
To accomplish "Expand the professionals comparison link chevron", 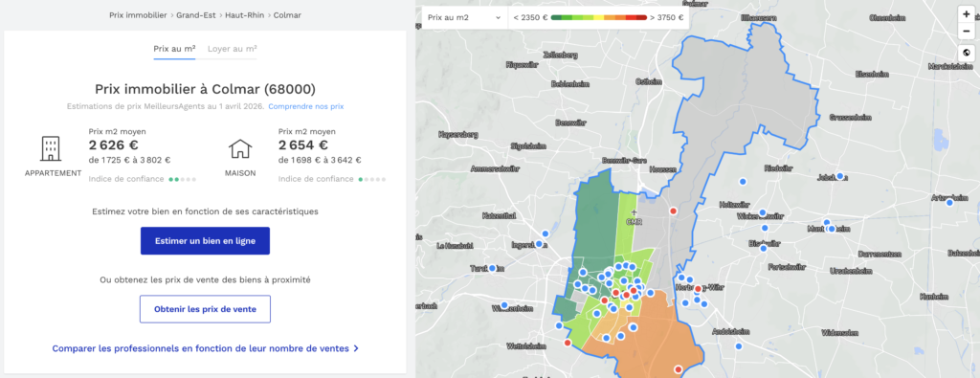I will [x=356, y=348].
